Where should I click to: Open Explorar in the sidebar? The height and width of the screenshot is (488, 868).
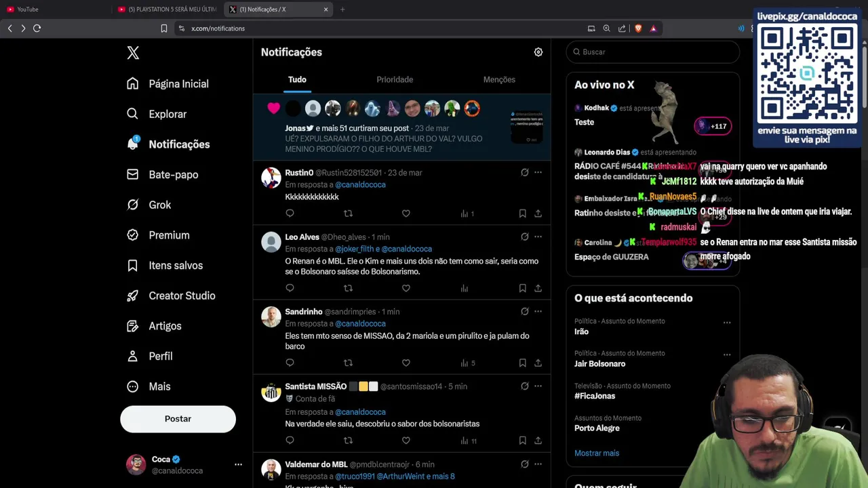157,114
